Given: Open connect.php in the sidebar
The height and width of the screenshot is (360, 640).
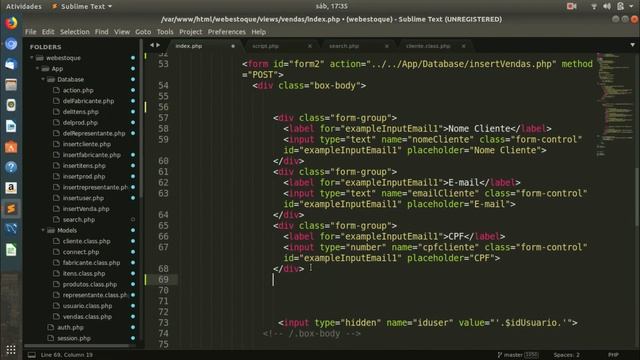Looking at the screenshot, I should pyautogui.click(x=81, y=252).
